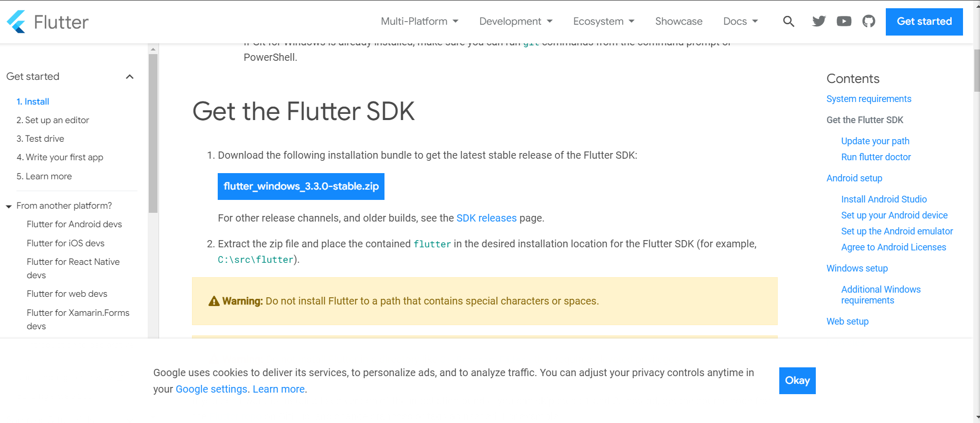Open Flutter's Twitter icon link
Screen dimensions: 980x423
pos(819,21)
